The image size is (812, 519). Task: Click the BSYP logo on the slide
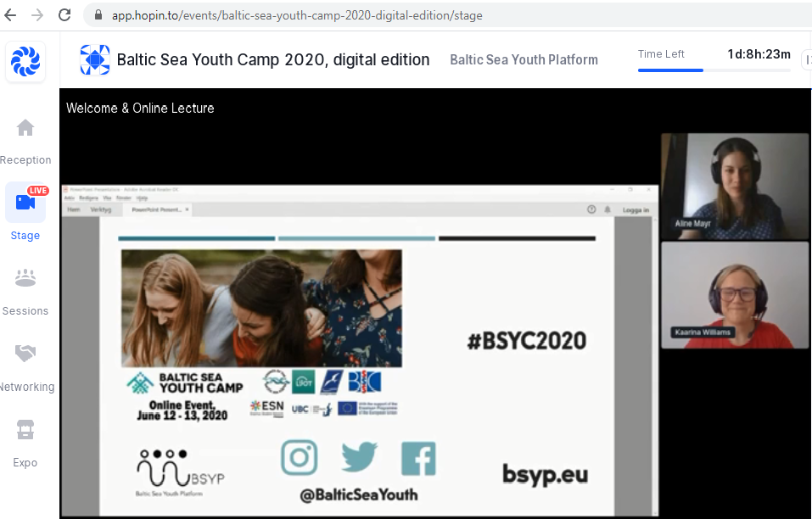pyautogui.click(x=180, y=472)
